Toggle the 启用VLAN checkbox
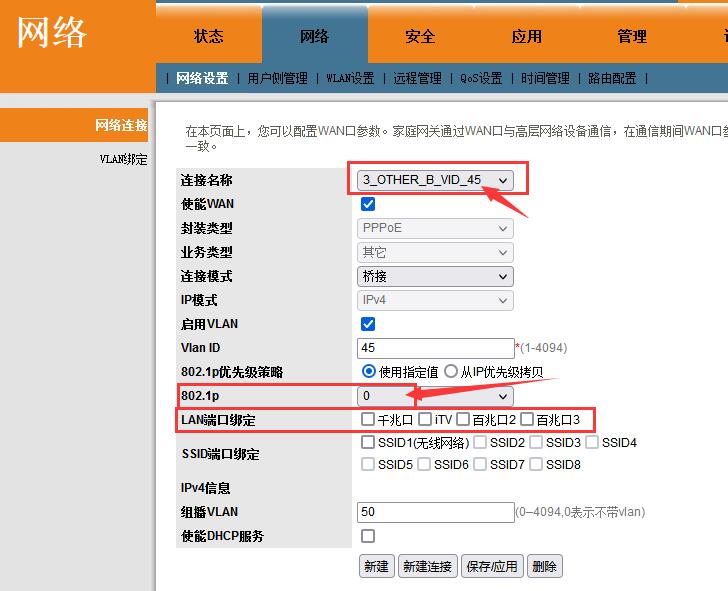This screenshot has height=591, width=728. point(368,324)
